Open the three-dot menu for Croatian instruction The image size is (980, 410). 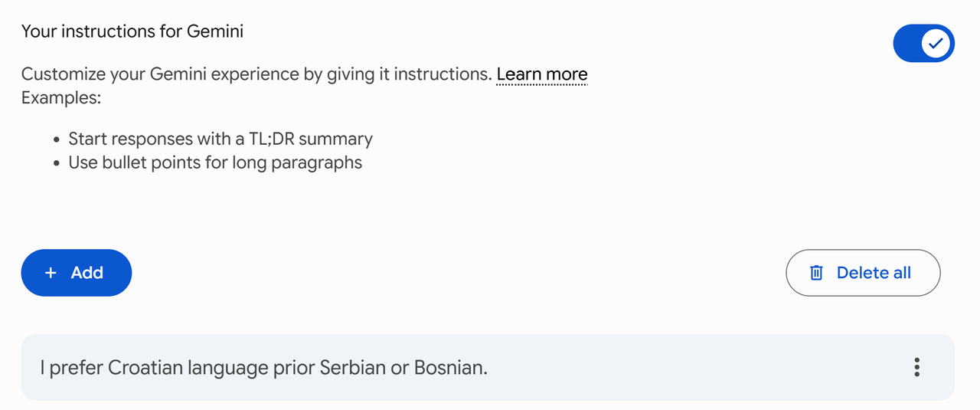click(916, 367)
